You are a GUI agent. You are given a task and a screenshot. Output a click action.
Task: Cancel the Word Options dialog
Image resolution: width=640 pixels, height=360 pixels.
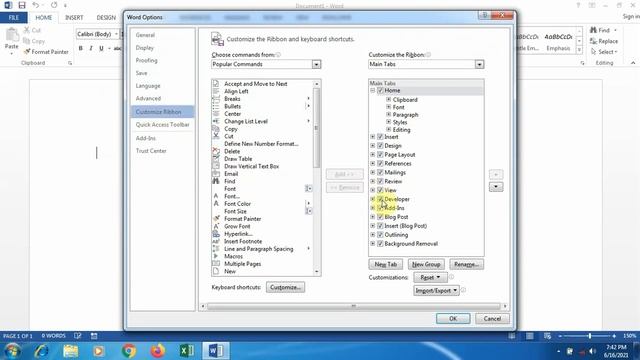pyautogui.click(x=492, y=318)
